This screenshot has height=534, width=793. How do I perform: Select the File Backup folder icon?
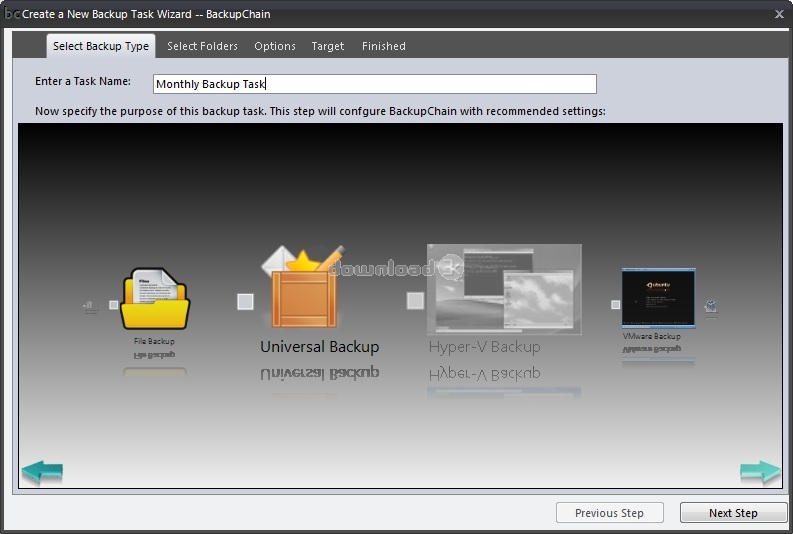[154, 299]
